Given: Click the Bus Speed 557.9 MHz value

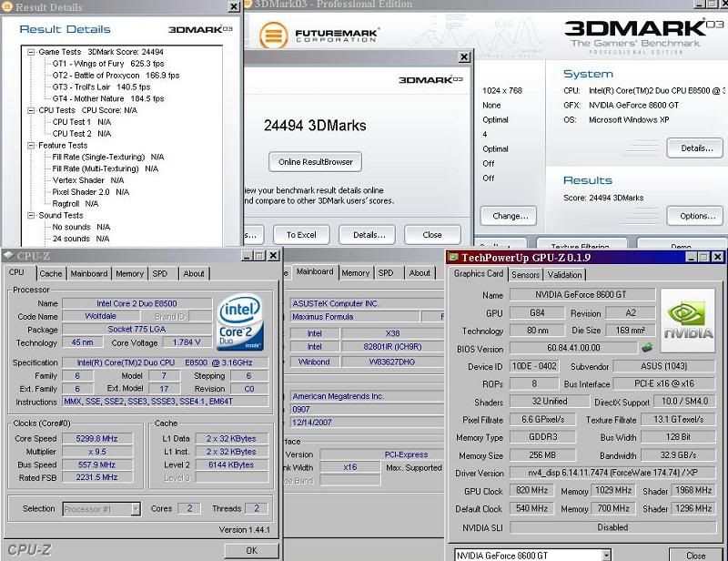Looking at the screenshot, I should pos(96,464).
